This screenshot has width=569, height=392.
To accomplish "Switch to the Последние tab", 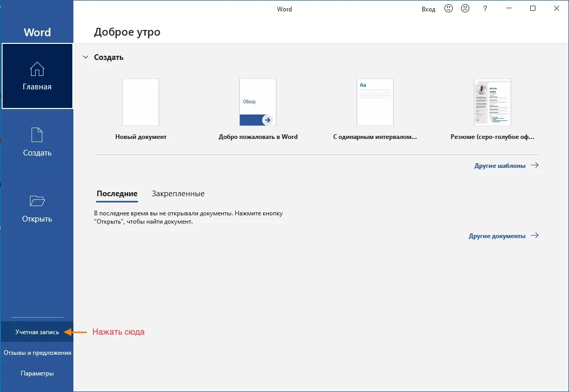I will pyautogui.click(x=117, y=194).
